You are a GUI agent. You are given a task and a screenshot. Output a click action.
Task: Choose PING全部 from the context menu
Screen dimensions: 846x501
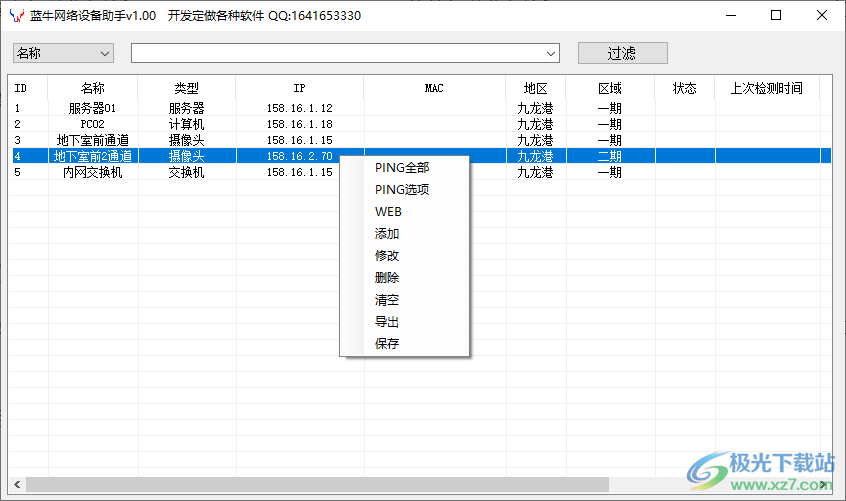click(x=402, y=168)
